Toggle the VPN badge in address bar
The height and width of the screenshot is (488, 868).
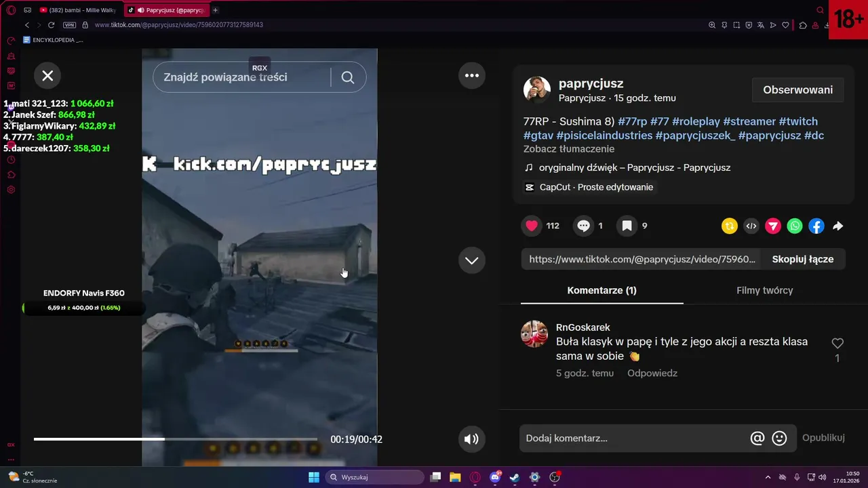pos(69,25)
